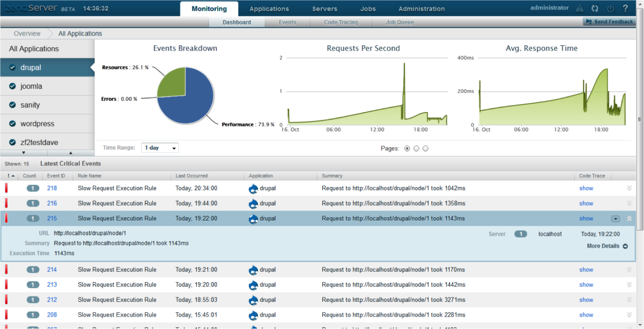This screenshot has height=329, width=644.
Task: Open the event 215 actions dropdown arrow
Action: tap(615, 219)
